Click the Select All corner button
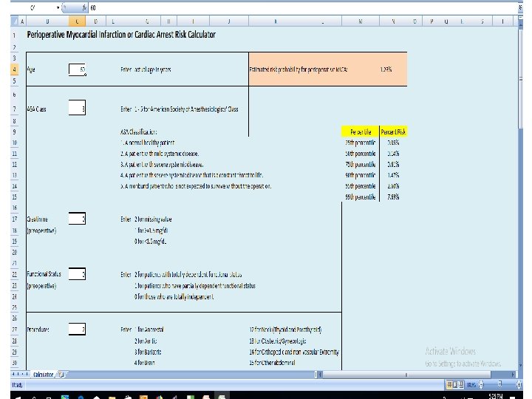 [14, 21]
